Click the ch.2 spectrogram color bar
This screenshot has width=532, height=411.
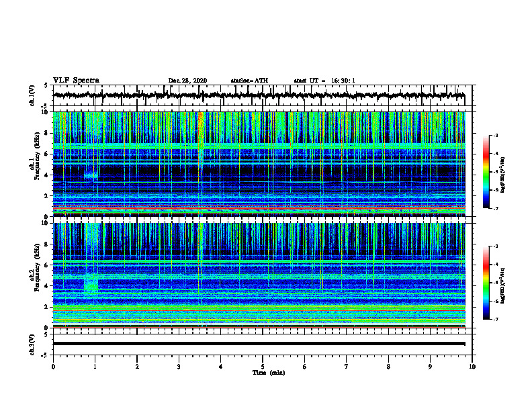pyautogui.click(x=486, y=283)
